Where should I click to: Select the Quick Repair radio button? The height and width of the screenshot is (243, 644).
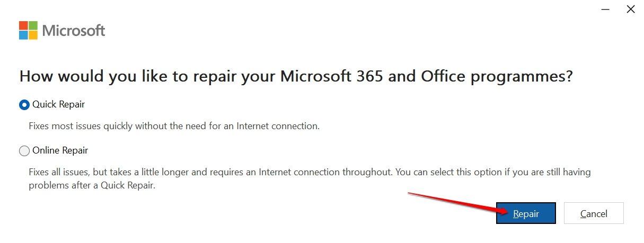coord(24,105)
